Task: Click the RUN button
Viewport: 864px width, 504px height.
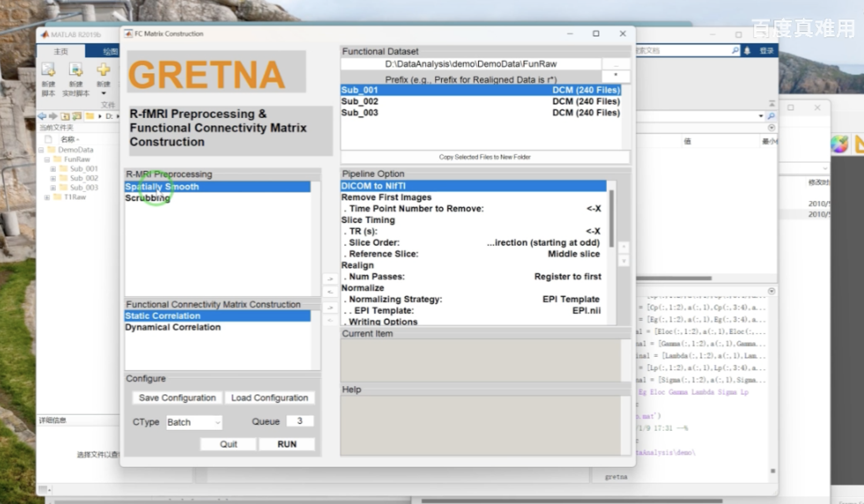Action: tap(287, 444)
